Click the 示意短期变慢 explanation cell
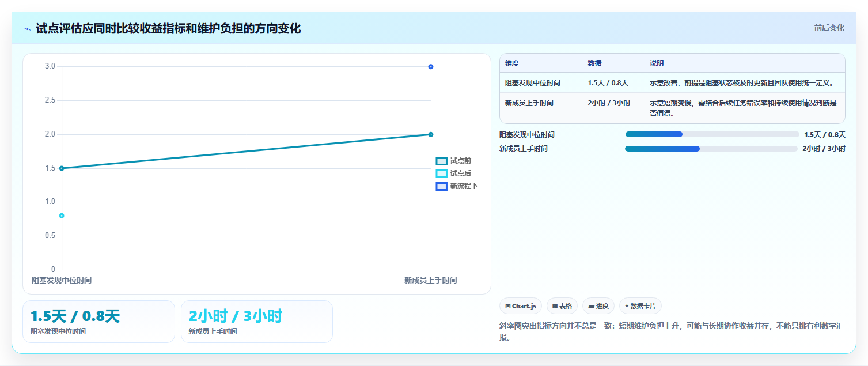 tap(744, 108)
